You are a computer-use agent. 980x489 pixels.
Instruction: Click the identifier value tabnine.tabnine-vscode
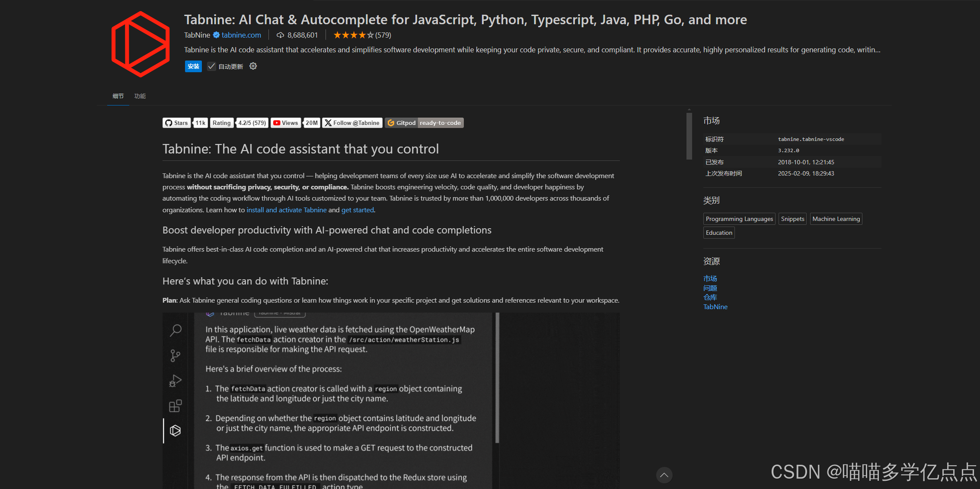click(811, 139)
